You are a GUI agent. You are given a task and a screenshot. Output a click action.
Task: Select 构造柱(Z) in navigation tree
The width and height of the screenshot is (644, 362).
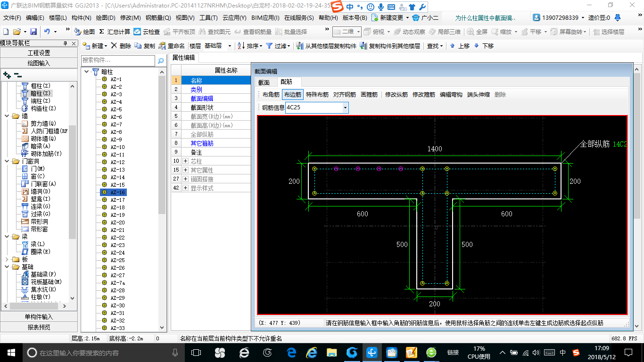click(43, 108)
